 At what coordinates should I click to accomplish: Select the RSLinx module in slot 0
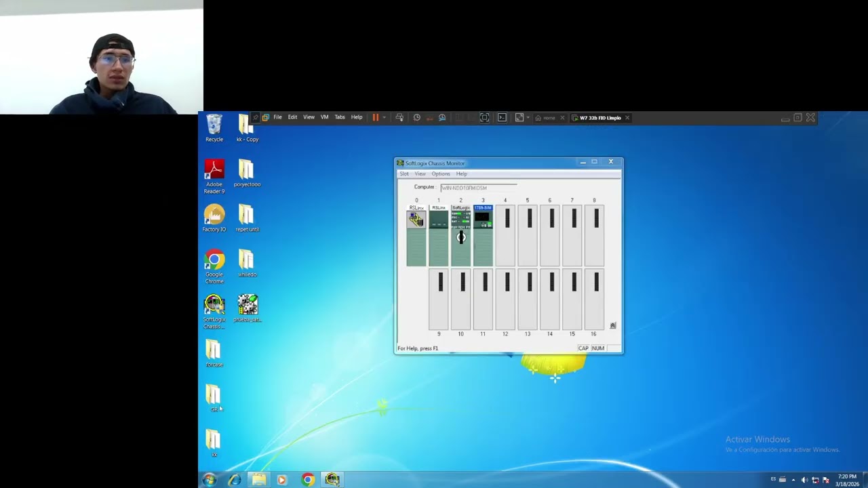(x=416, y=236)
